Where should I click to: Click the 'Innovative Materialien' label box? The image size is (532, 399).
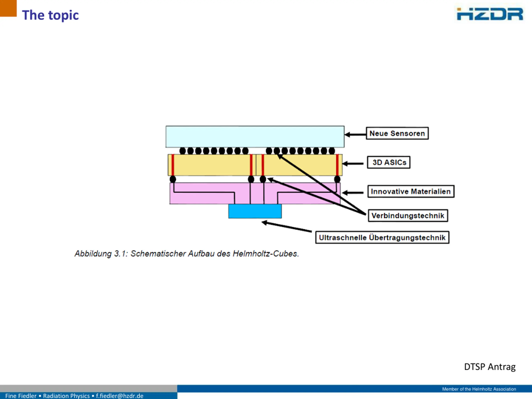pyautogui.click(x=411, y=191)
